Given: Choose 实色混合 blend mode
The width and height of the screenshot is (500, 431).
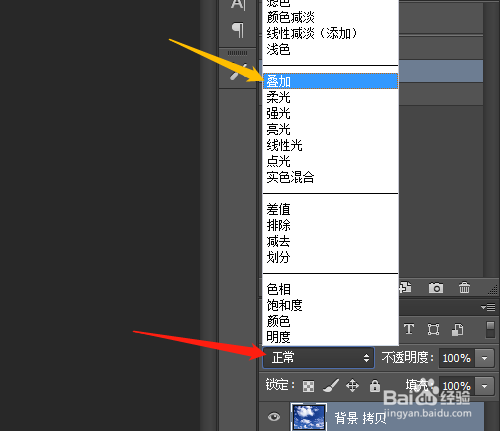Looking at the screenshot, I should click(x=331, y=177).
